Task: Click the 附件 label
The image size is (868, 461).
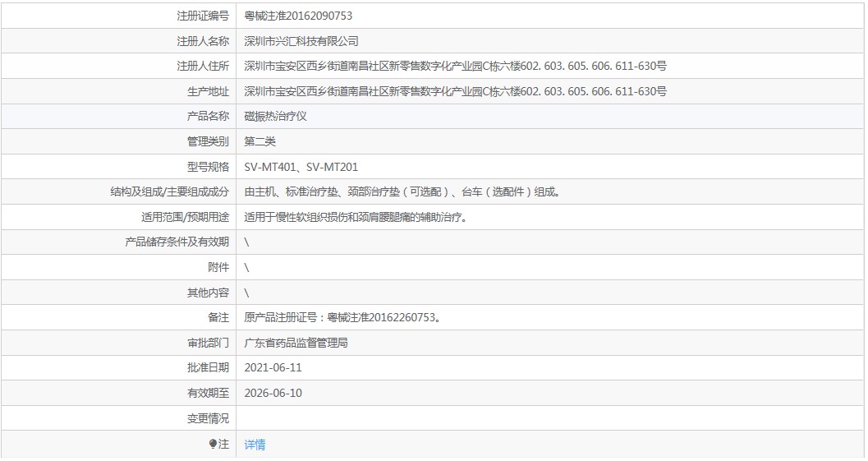Action: pos(218,268)
